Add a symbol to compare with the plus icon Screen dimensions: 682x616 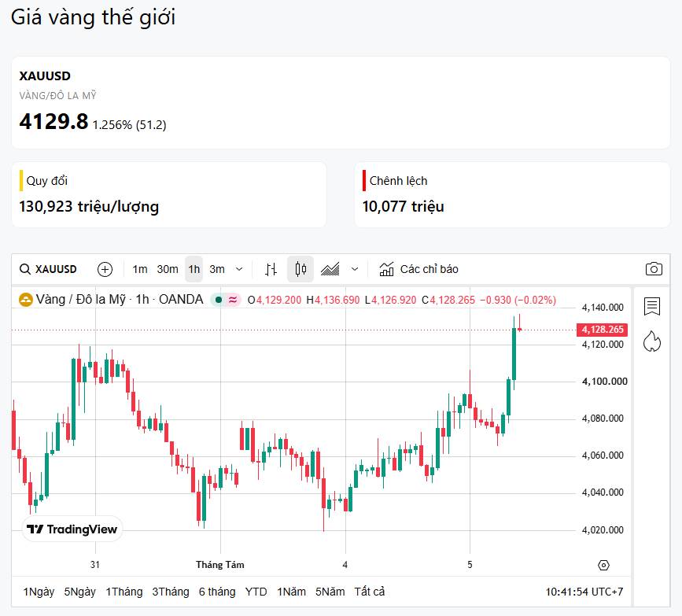(x=105, y=269)
